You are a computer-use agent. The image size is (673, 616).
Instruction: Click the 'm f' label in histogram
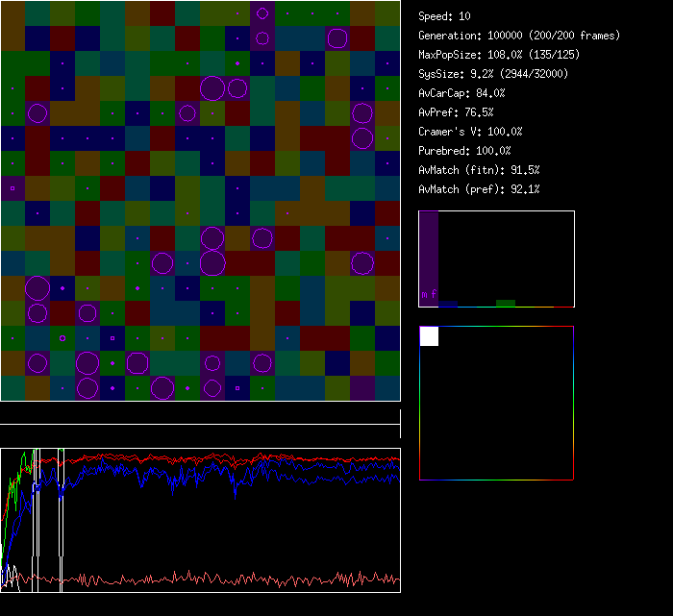coord(429,294)
